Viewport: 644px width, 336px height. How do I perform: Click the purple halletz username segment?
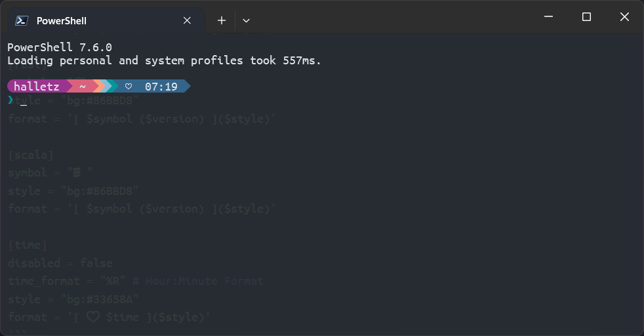click(x=36, y=87)
